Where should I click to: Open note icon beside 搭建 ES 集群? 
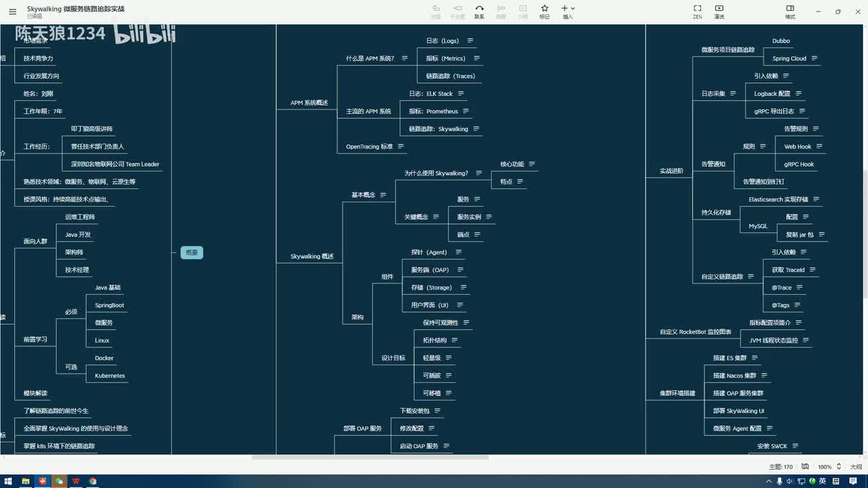point(755,358)
